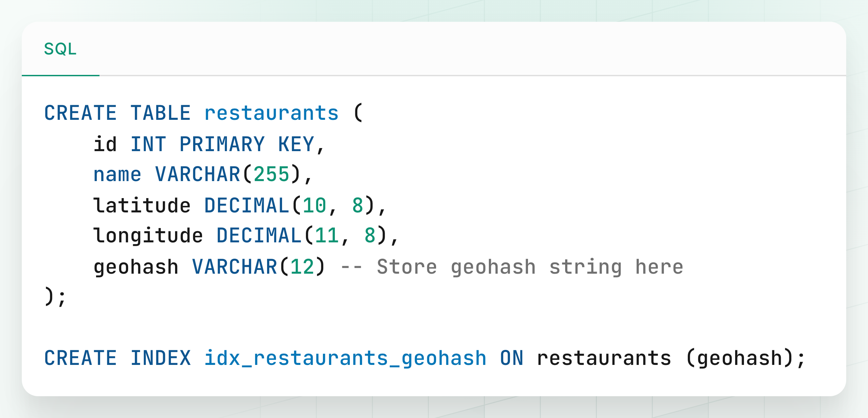This screenshot has height=418, width=868.
Task: Click DECIMAL type on the longitude line
Action: (x=259, y=236)
